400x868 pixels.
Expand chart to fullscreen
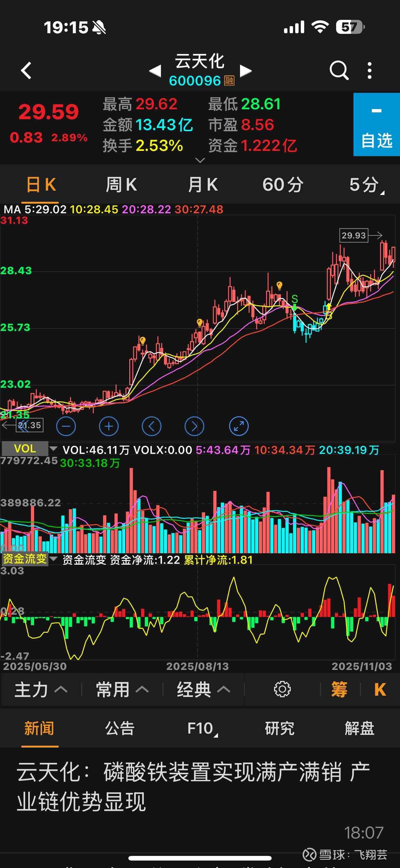point(239,426)
